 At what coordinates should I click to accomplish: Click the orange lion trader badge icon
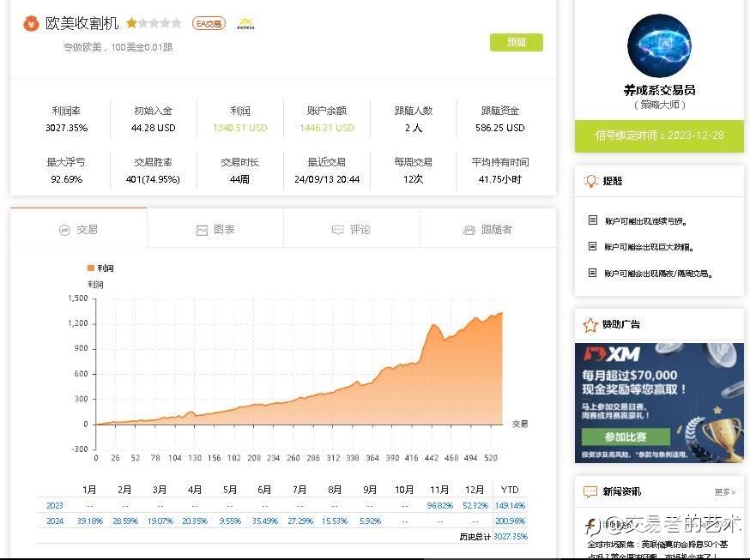(31, 23)
